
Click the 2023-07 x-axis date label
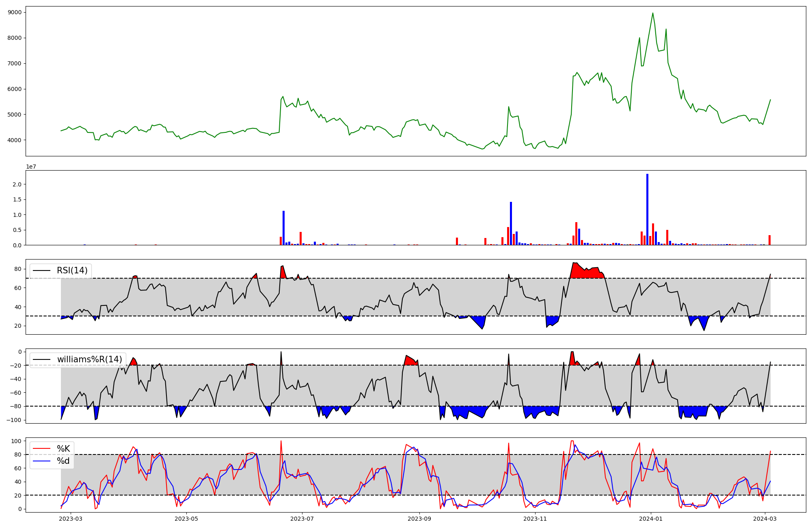click(302, 518)
